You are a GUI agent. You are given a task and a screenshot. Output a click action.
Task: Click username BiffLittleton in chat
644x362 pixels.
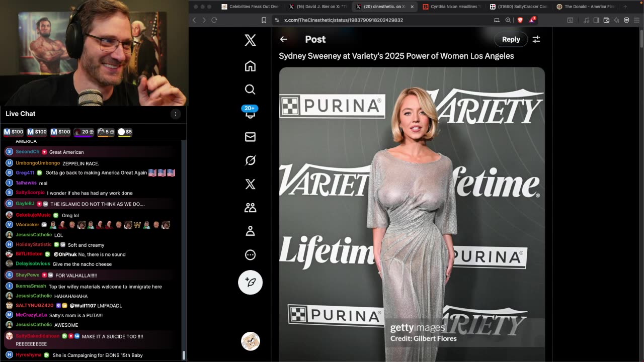[x=29, y=254]
